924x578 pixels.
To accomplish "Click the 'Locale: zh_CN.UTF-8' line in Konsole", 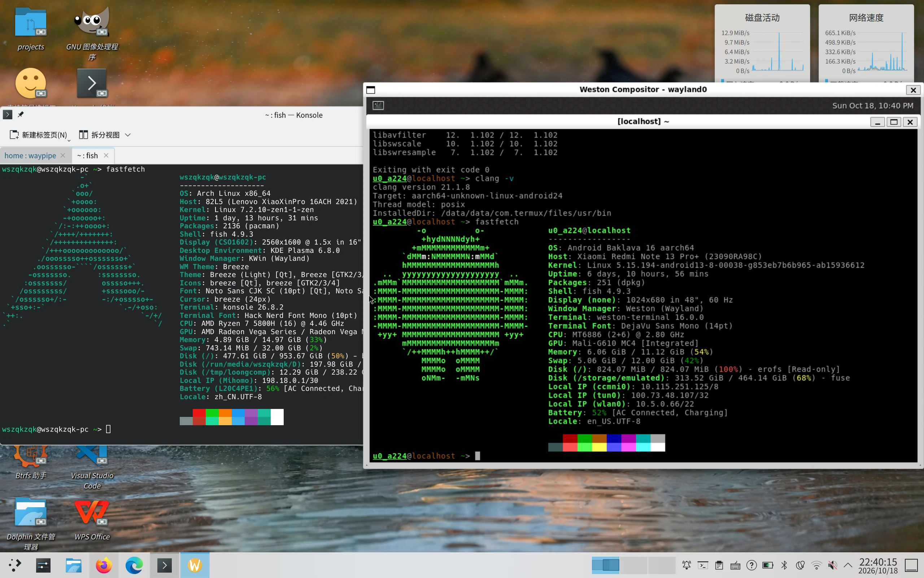I will 221,397.
